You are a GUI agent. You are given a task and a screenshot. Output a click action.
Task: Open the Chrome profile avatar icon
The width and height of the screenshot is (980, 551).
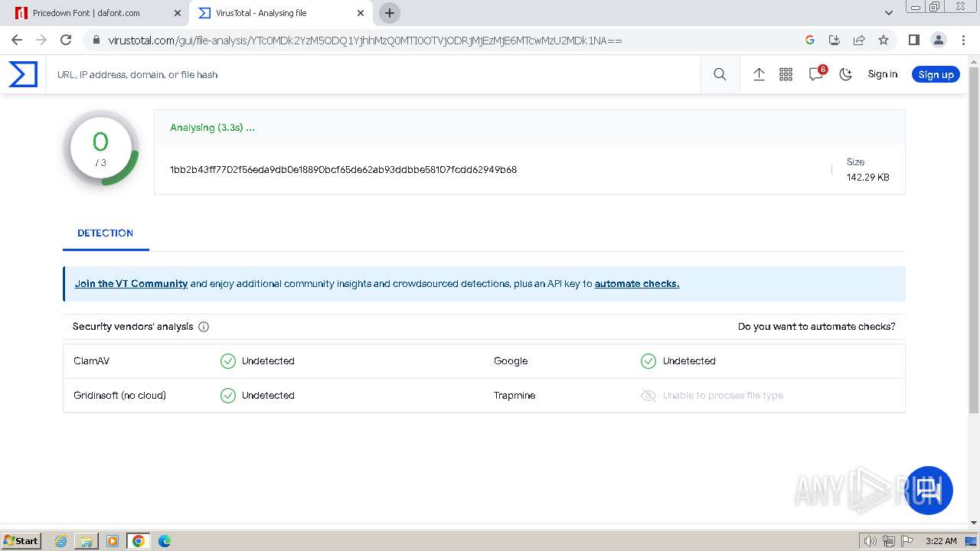(x=938, y=40)
